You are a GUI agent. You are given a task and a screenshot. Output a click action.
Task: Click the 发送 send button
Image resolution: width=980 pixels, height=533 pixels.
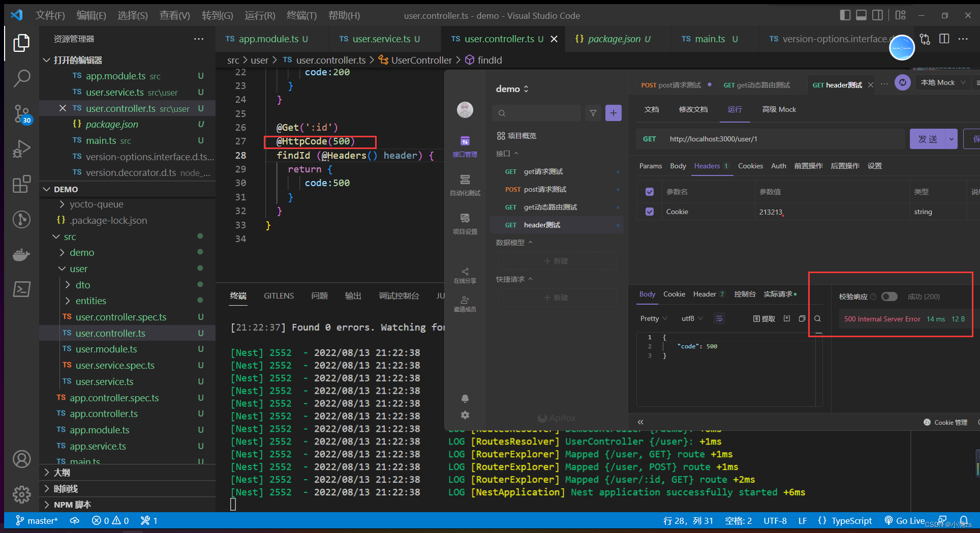pyautogui.click(x=927, y=139)
